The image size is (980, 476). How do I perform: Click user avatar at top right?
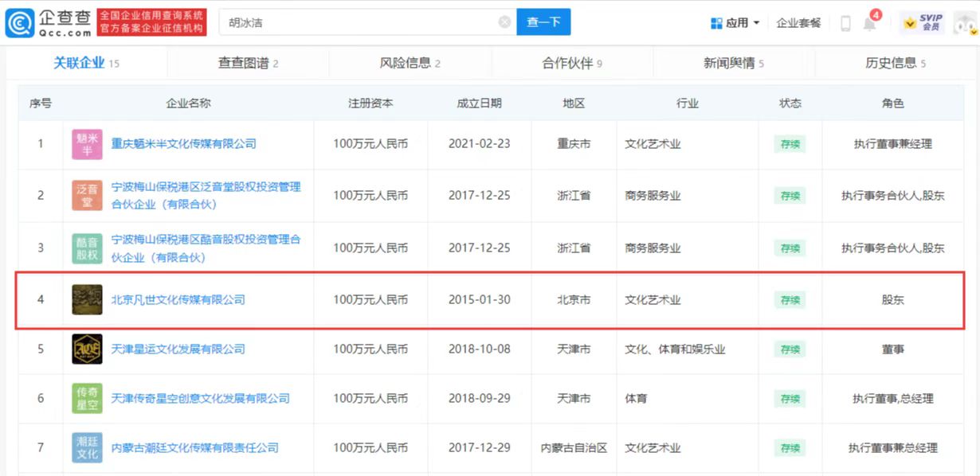click(965, 23)
